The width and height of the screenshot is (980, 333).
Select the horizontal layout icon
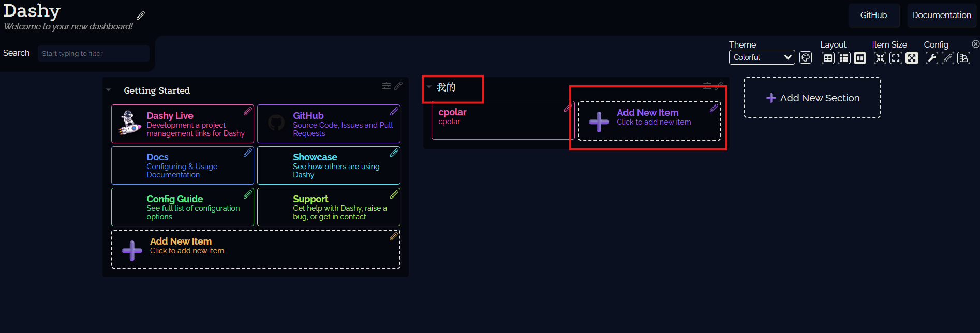coord(860,58)
